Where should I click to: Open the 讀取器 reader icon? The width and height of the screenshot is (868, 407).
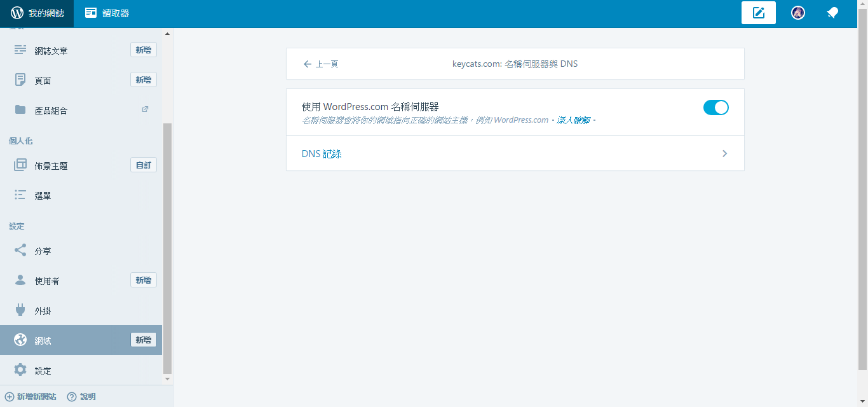[x=91, y=13]
